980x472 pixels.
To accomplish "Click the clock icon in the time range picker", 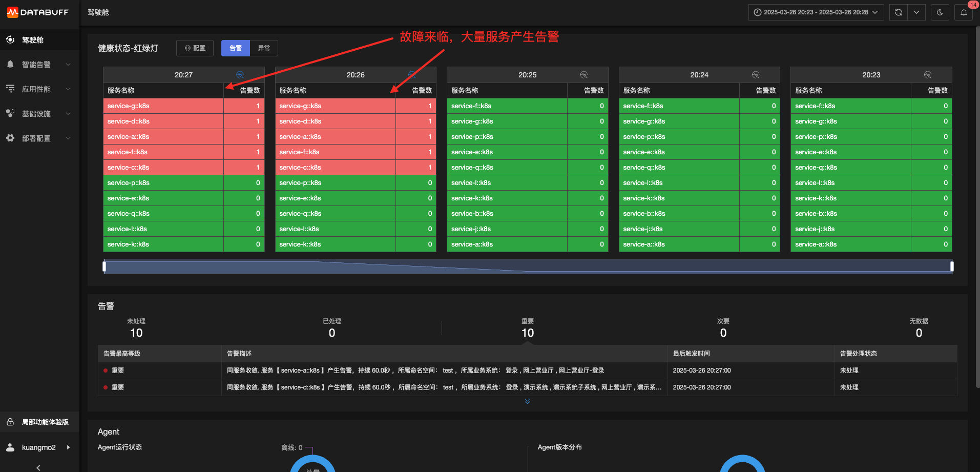I will (758, 12).
